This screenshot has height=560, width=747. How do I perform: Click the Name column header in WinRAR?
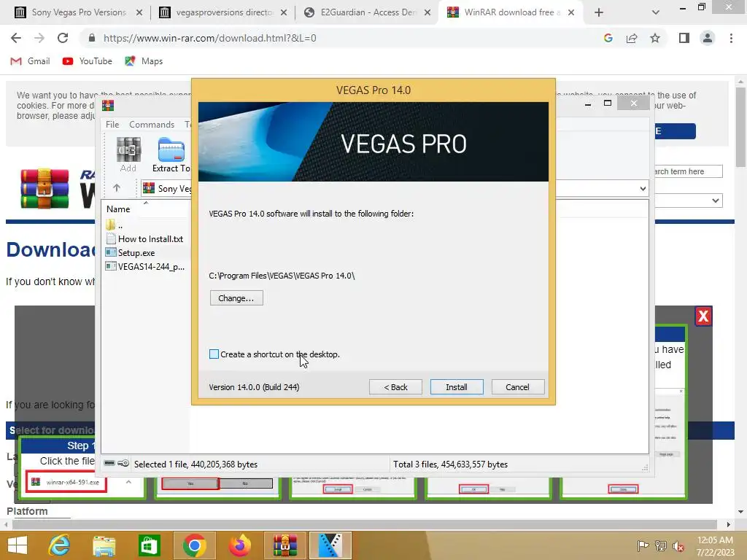(118, 209)
